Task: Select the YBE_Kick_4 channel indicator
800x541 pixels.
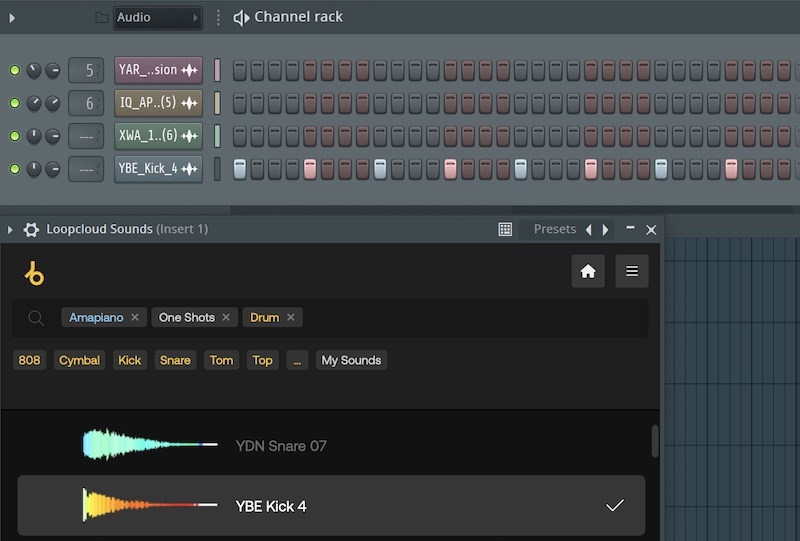Action: click(217, 169)
